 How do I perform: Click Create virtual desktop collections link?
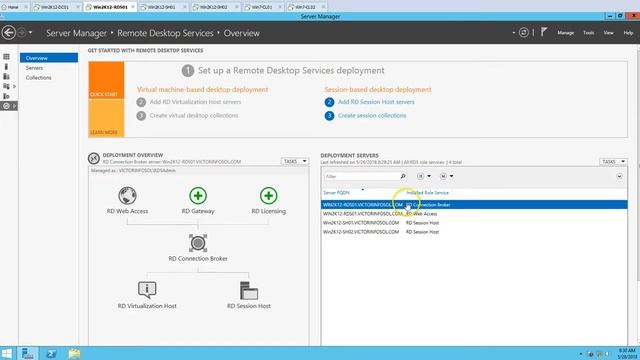[194, 116]
